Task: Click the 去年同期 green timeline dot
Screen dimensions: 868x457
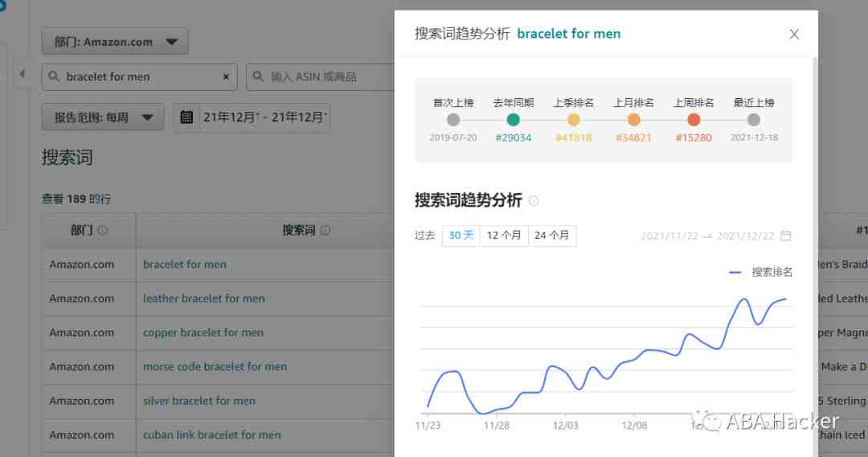Action: [x=513, y=120]
